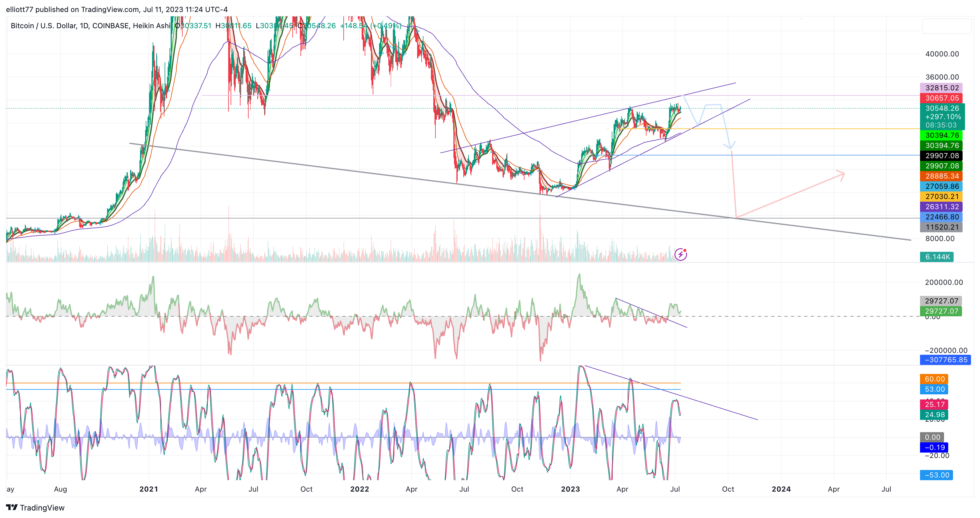Select the pink 25.17 oscillator value
Viewport: 980px width, 518px height.
click(934, 405)
